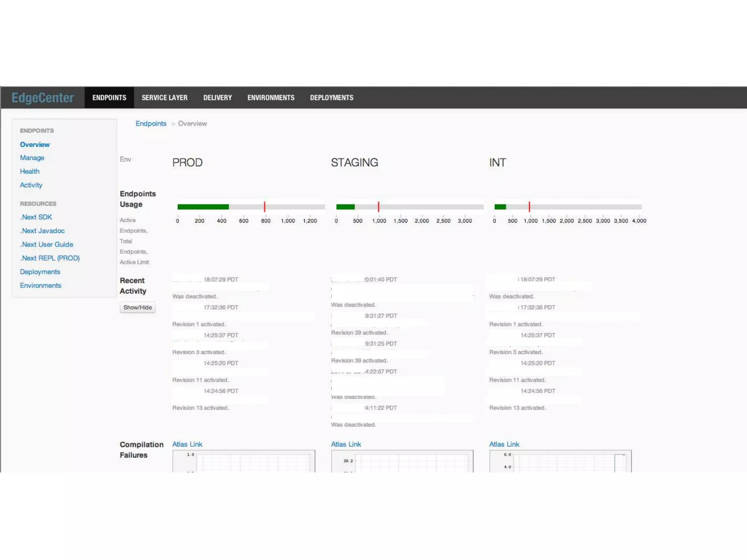747x560 pixels.
Task: Open the .Next User Guide link
Action: coord(47,245)
